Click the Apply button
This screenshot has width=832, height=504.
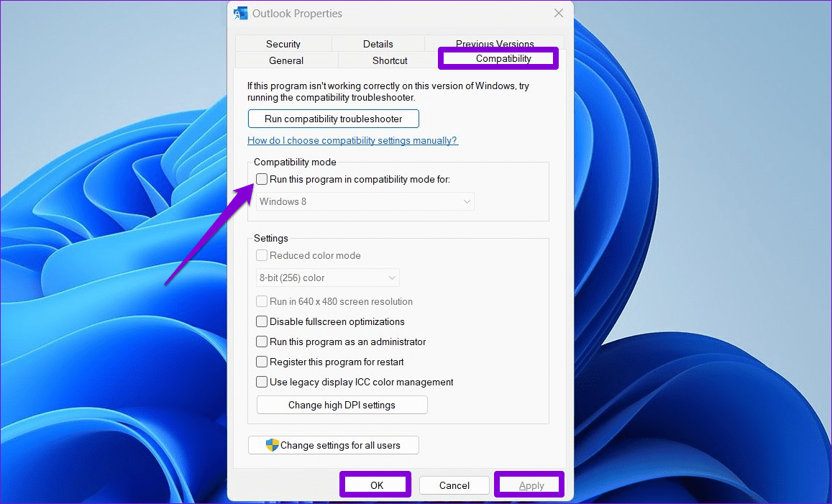click(x=531, y=485)
